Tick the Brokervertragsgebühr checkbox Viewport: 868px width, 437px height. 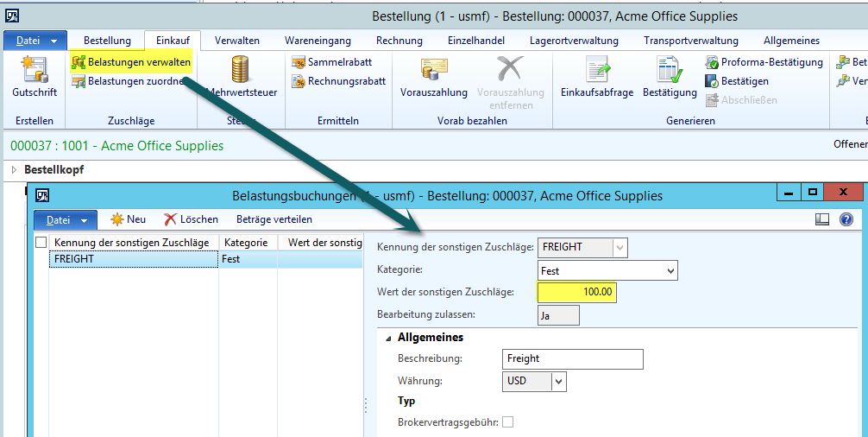(508, 421)
